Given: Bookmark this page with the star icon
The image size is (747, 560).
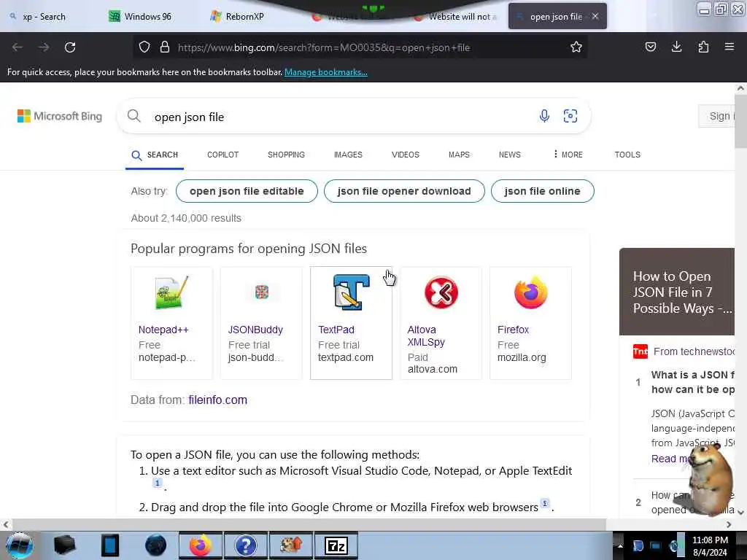Looking at the screenshot, I should pyautogui.click(x=576, y=47).
